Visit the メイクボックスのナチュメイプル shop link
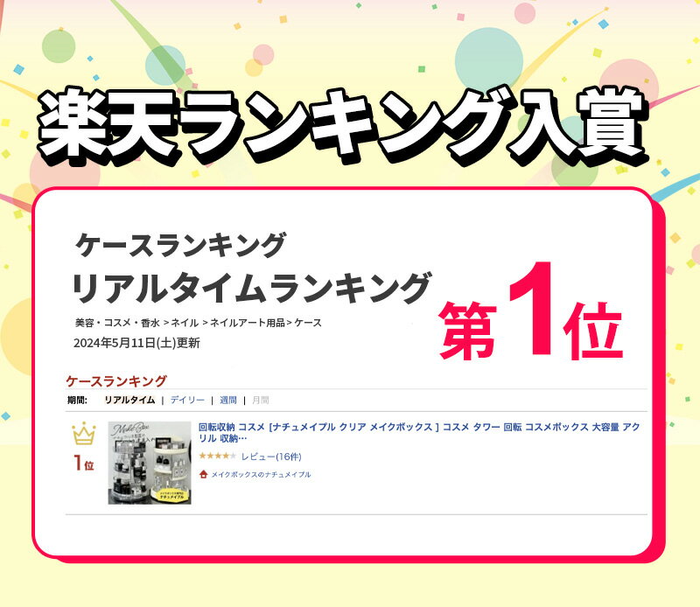Viewport: 700px width, 607px height. tap(261, 474)
